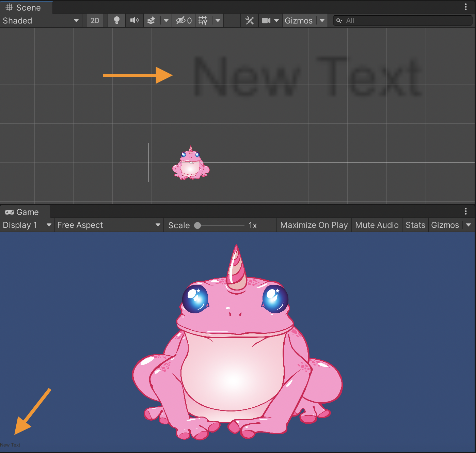Image resolution: width=476 pixels, height=453 pixels.
Task: Open the Display 1 dropdown
Action: (x=27, y=225)
